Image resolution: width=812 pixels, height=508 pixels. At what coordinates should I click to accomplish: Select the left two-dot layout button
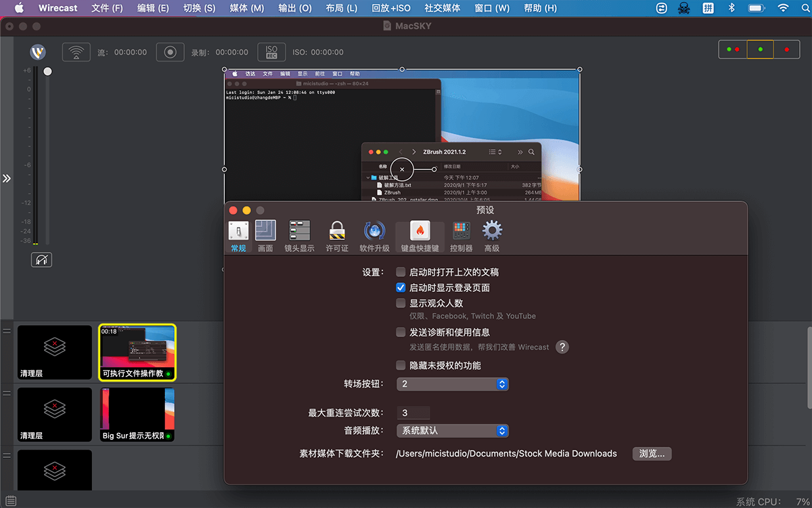733,49
